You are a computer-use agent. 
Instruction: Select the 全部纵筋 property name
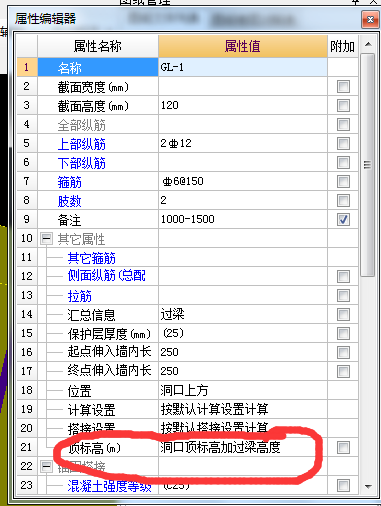coord(82,125)
